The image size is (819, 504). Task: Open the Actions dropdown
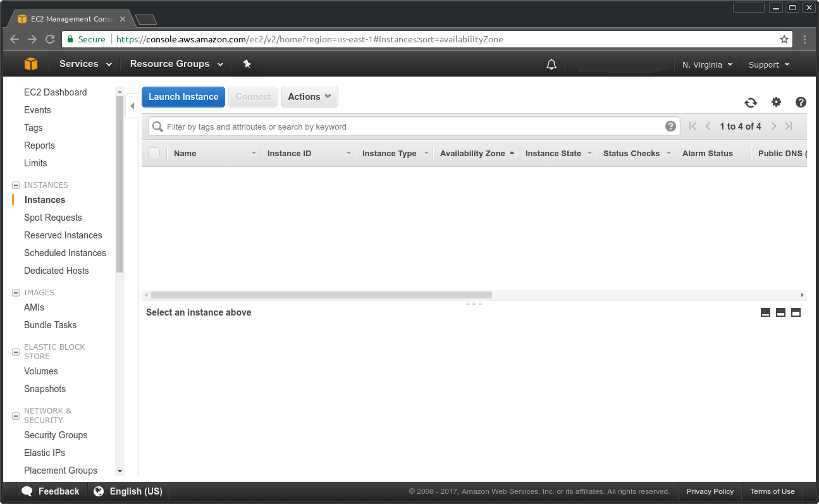click(309, 97)
